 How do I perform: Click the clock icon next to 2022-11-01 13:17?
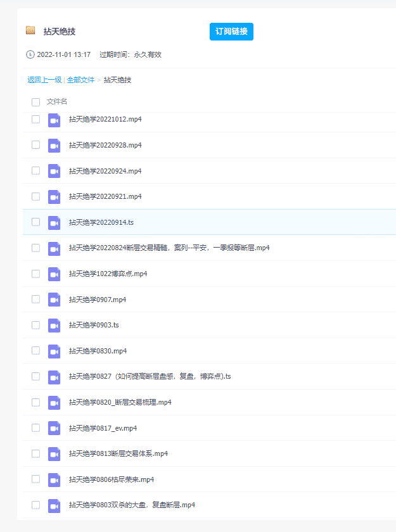pyautogui.click(x=30, y=54)
